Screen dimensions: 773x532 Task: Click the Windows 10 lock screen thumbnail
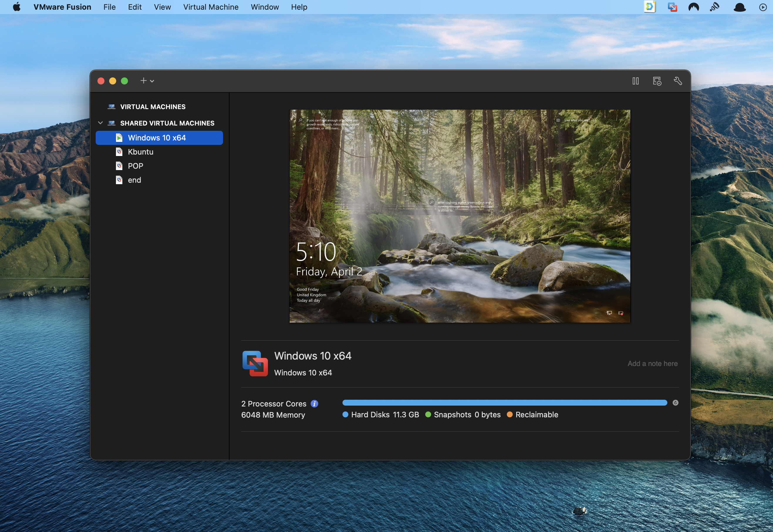coord(460,216)
